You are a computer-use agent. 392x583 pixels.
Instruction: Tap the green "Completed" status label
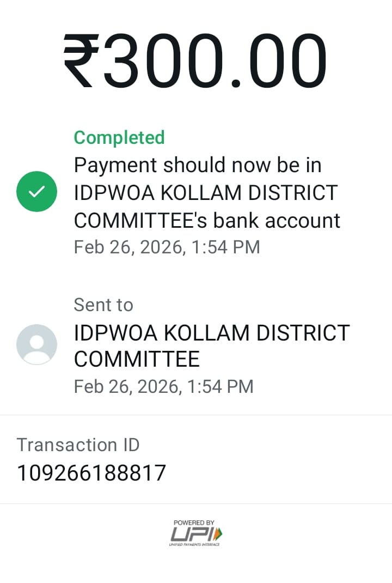[x=119, y=137]
